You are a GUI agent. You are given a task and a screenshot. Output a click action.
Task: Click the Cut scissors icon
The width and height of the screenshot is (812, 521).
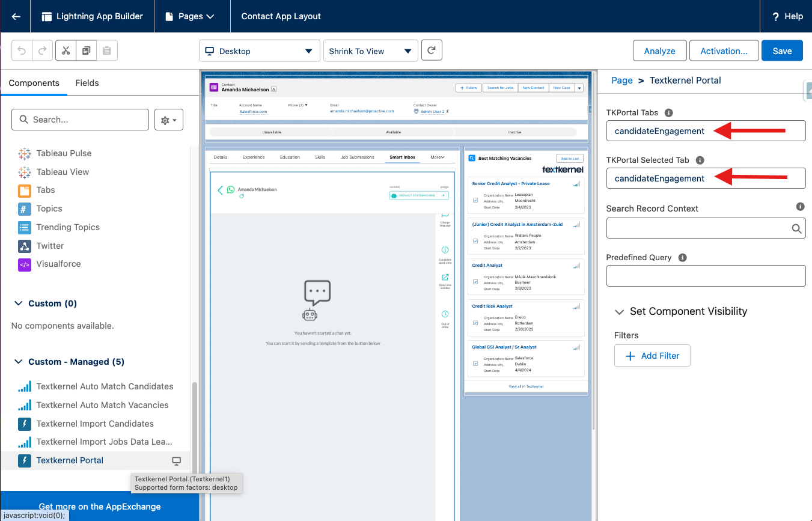click(66, 50)
